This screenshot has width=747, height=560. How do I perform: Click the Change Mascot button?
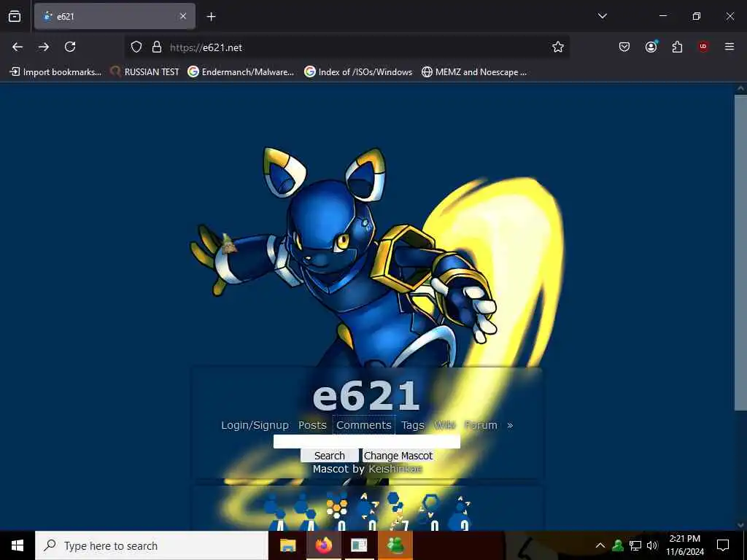coord(398,456)
